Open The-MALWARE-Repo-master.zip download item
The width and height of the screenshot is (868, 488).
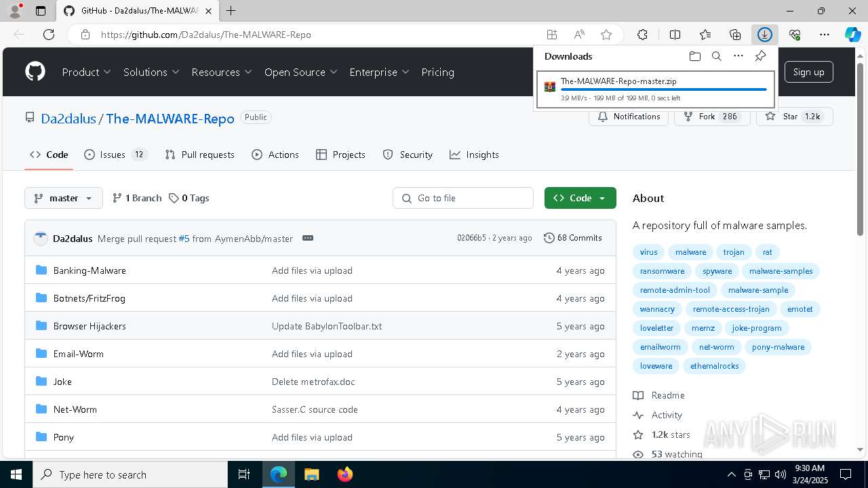(x=655, y=89)
